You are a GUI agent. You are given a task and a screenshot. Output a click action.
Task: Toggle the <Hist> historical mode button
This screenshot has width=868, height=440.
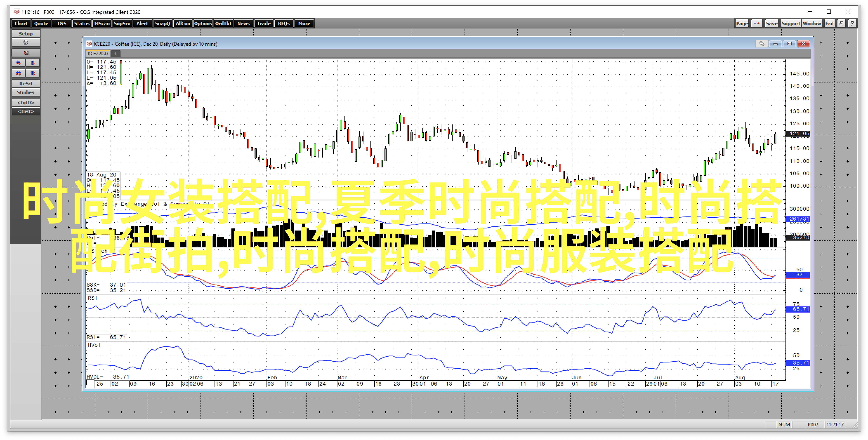click(x=26, y=111)
